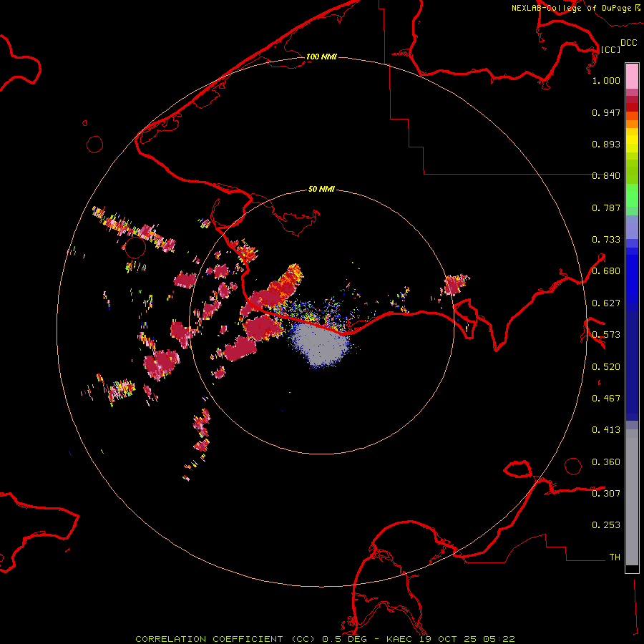Click the pink segment of the color bar
Image resolution: width=644 pixels, height=644 pixels.
pos(632,77)
